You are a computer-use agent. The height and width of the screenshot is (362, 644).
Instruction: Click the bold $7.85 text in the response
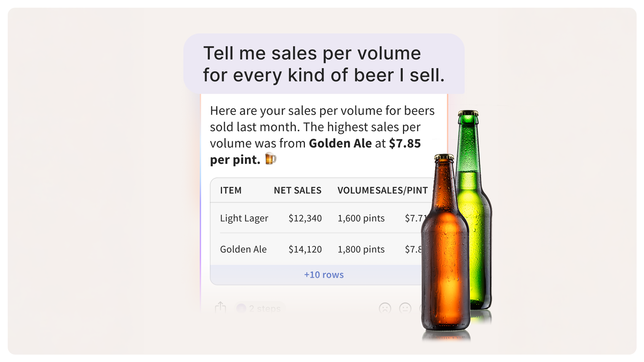tap(405, 143)
